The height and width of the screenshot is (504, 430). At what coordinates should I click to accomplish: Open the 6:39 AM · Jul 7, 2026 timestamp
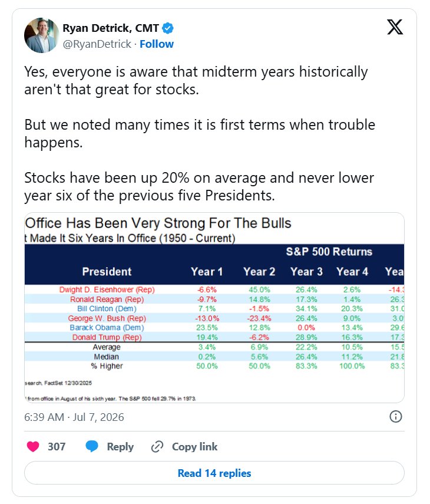coord(74,417)
